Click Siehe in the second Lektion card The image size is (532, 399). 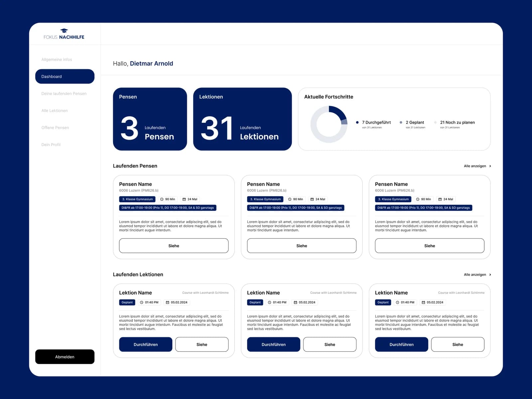tap(330, 344)
